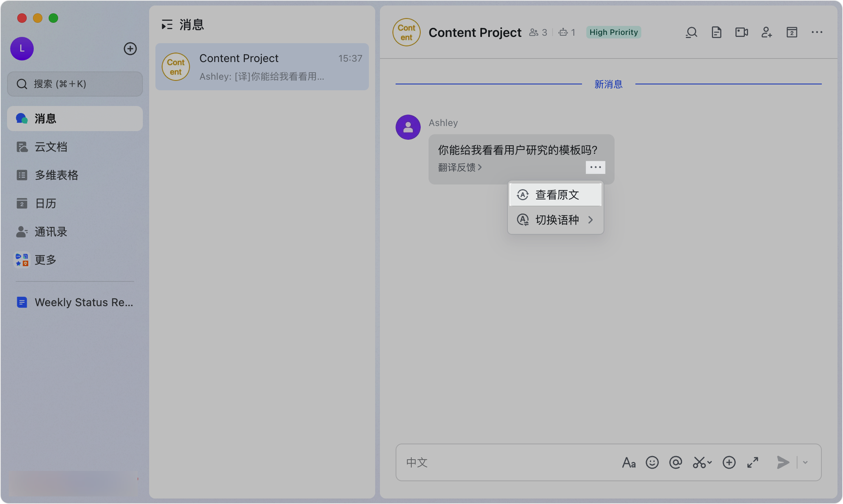This screenshot has height=504, width=843.
Task: Open 通讯录 contacts in the sidebar
Action: pos(75,232)
